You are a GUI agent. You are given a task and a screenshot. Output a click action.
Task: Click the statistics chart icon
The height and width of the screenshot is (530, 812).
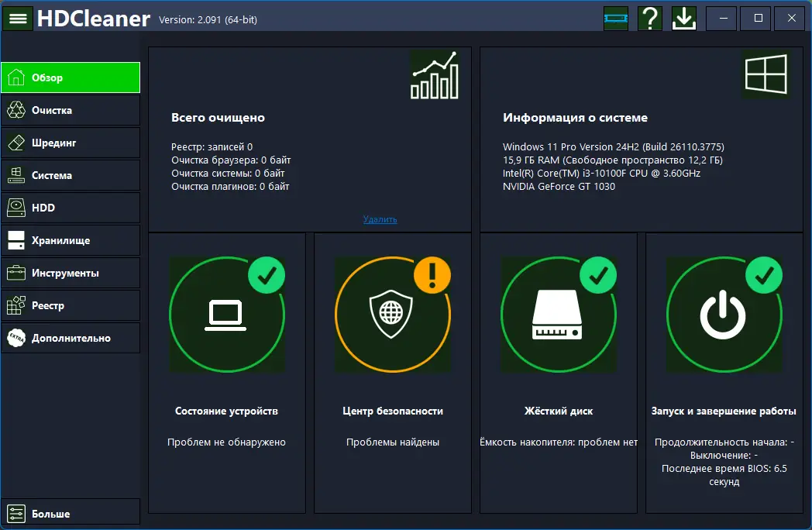pos(435,75)
